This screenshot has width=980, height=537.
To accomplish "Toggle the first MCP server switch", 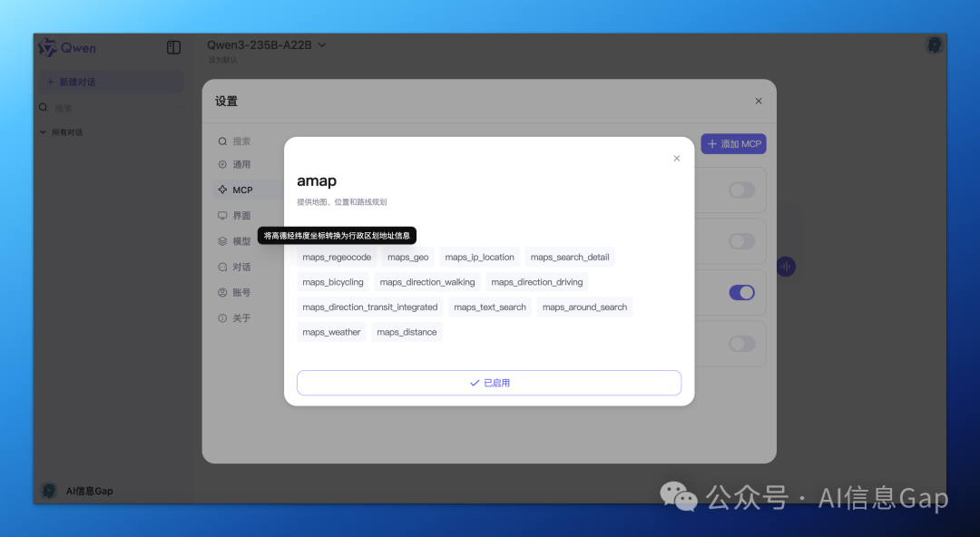I will 742,190.
